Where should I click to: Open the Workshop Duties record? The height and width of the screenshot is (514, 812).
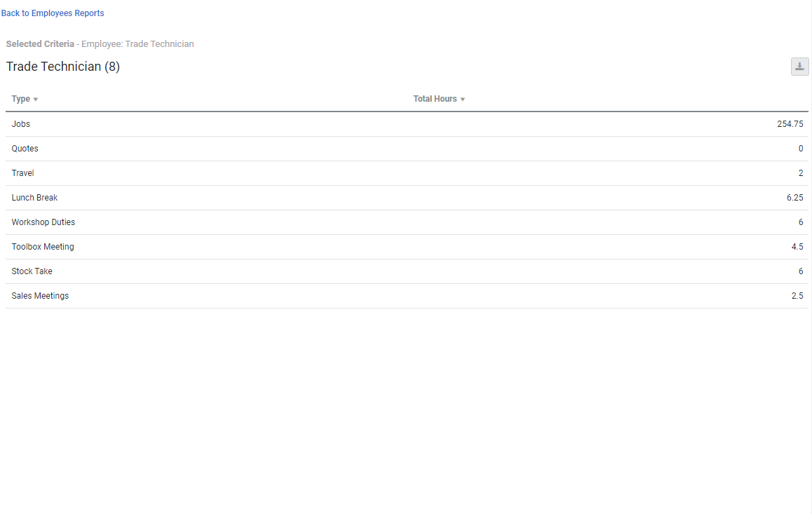click(x=43, y=222)
